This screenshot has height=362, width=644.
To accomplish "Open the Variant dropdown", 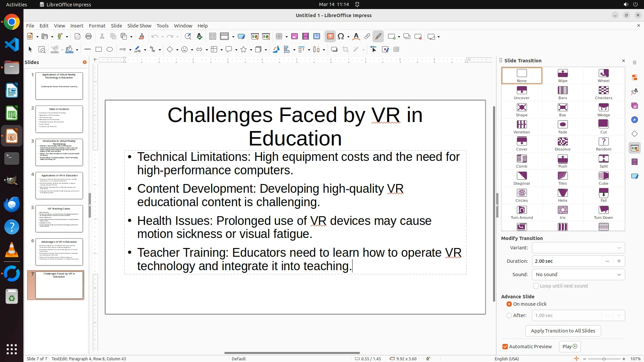I will point(578,248).
